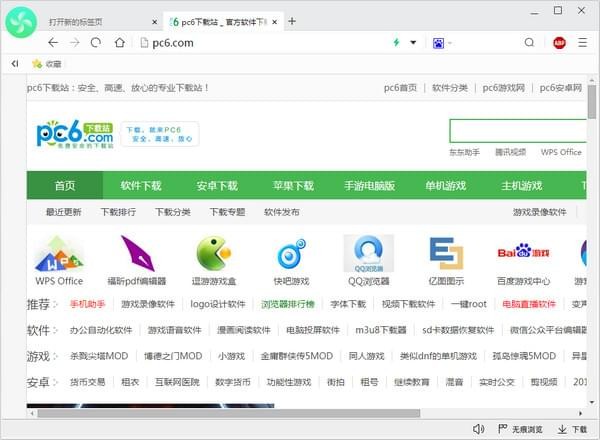Screen dimensions: 600x440
Task: Click the 小游戏 games link
Action: coord(232,356)
